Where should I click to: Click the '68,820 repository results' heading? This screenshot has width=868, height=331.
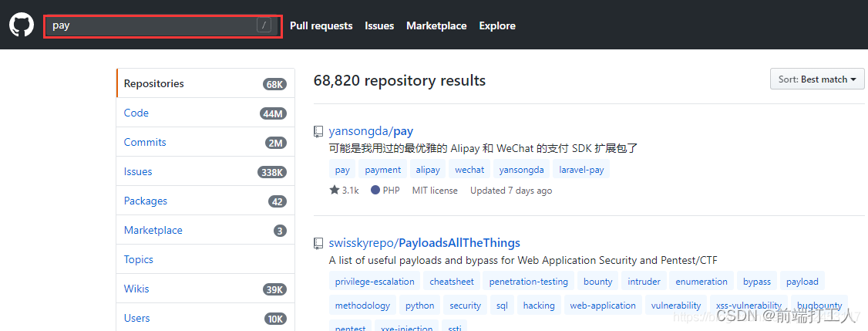(x=399, y=80)
